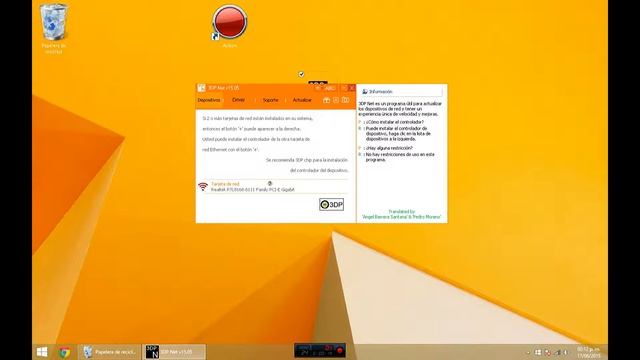Click the 3DP Net app logo in title bar
This screenshot has height=360, width=640.
pos(201,88)
